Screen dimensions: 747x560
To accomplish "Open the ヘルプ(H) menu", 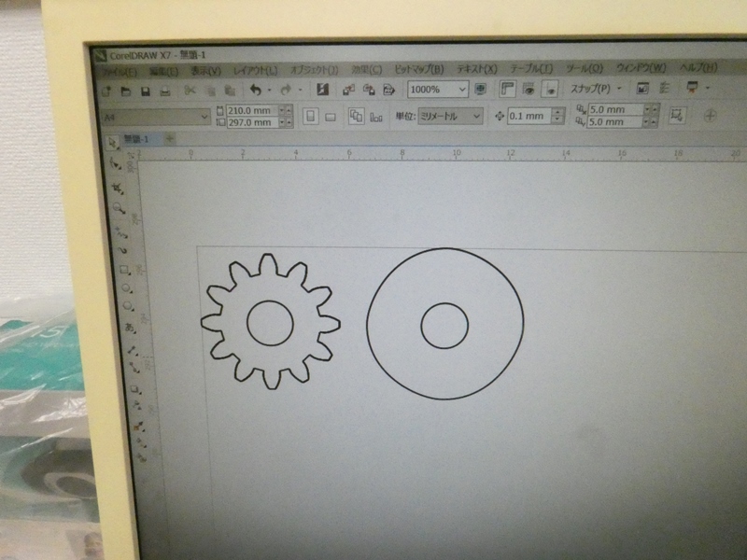I will [x=698, y=67].
